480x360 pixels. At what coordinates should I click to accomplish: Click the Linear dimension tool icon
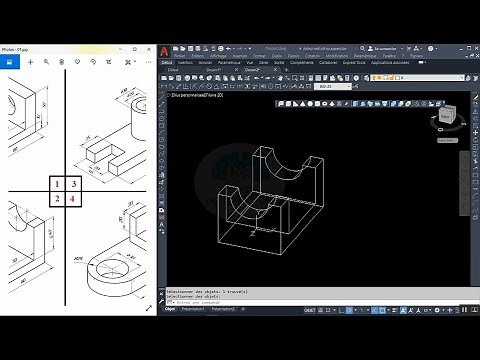pyautogui.click(x=163, y=86)
